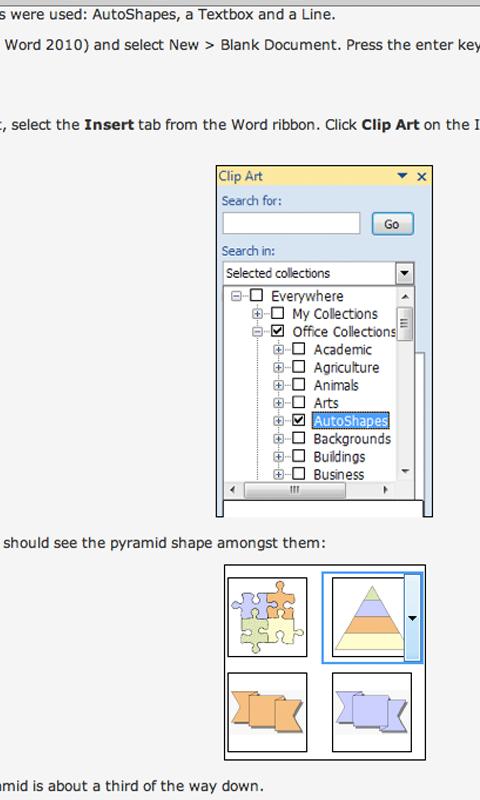
Task: Check the Everywhere checkbox
Action: point(256,295)
